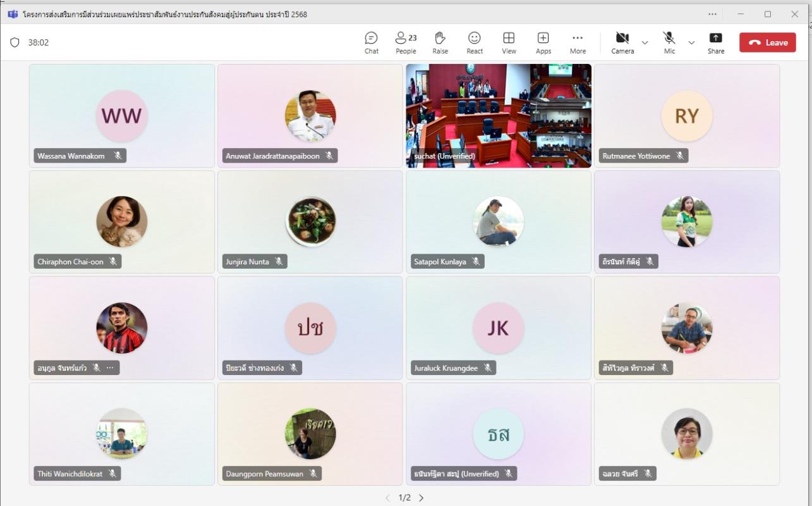The width and height of the screenshot is (812, 506).
Task: Go to previous participants page
Action: coord(388,498)
